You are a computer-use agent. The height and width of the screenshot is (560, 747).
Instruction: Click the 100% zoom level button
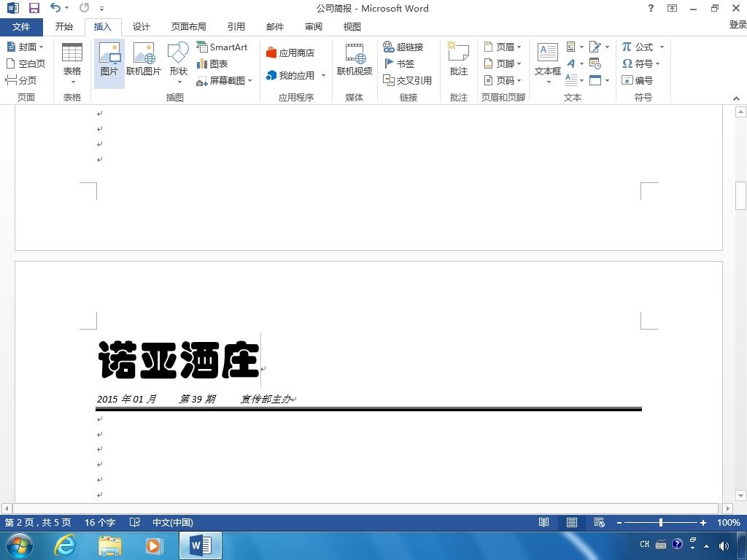[x=729, y=522]
